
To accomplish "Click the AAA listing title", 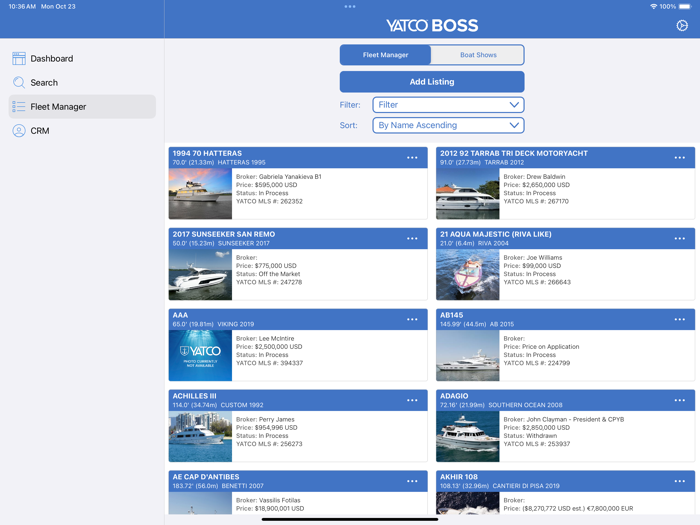I will (180, 315).
